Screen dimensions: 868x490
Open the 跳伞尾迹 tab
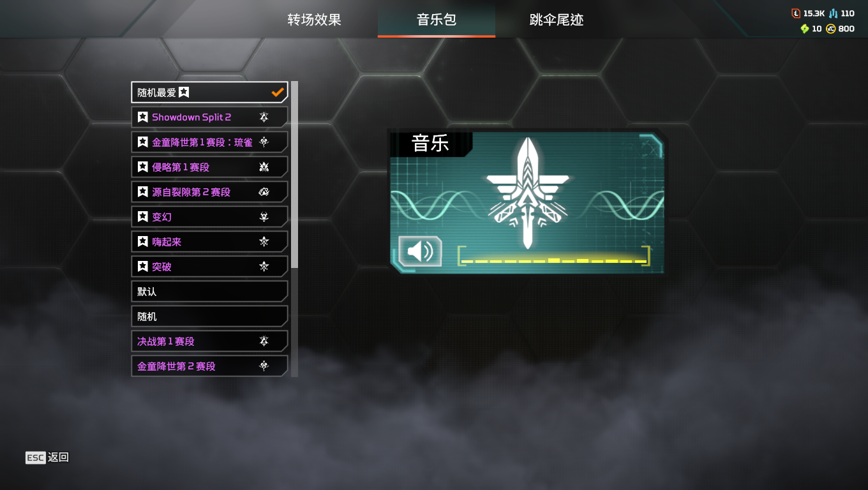[x=557, y=20]
